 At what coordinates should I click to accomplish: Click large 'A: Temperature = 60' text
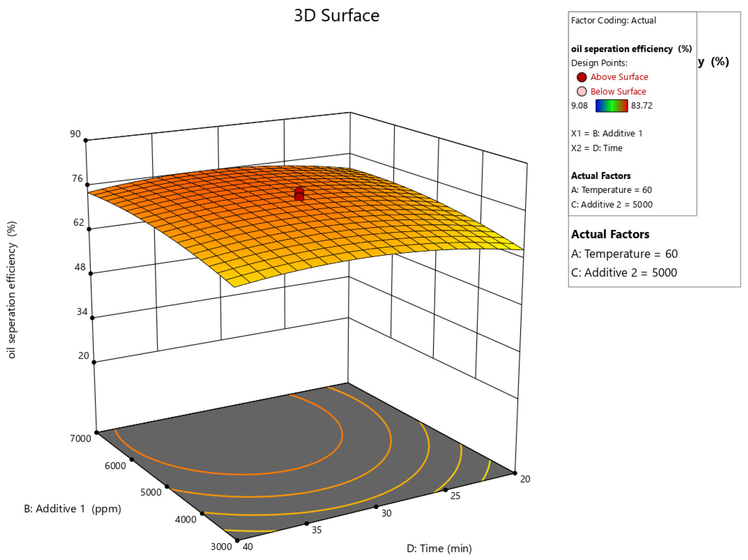tap(624, 254)
